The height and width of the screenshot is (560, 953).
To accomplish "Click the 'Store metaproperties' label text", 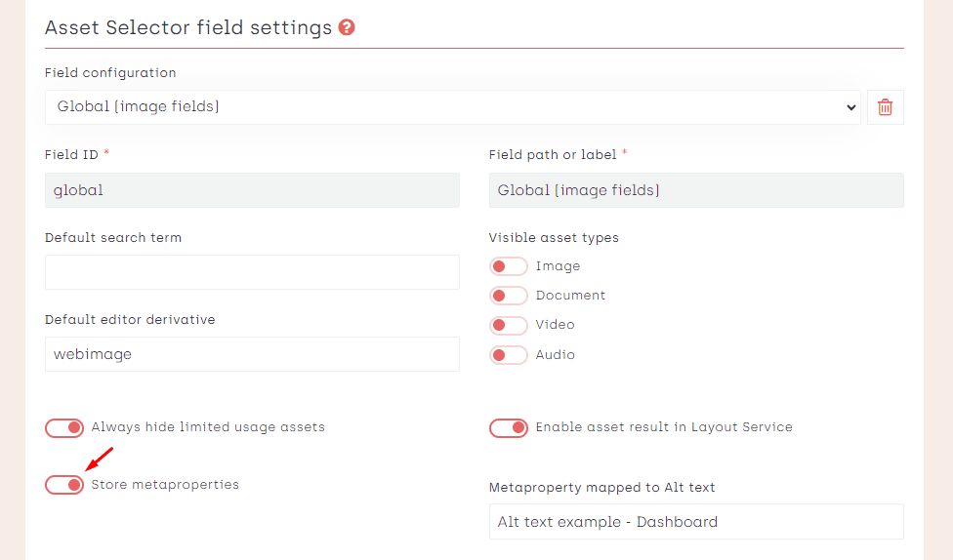I will click(165, 485).
